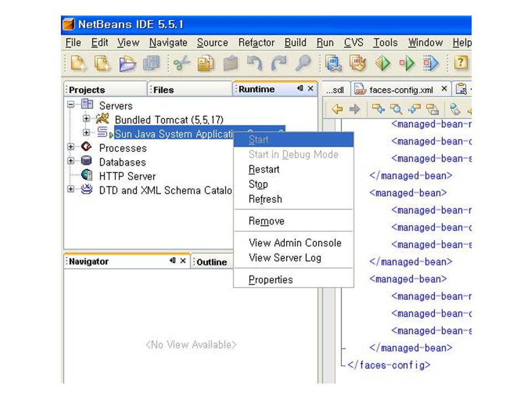Open the Refactor menu
This screenshot has width=532, height=399.
[256, 43]
